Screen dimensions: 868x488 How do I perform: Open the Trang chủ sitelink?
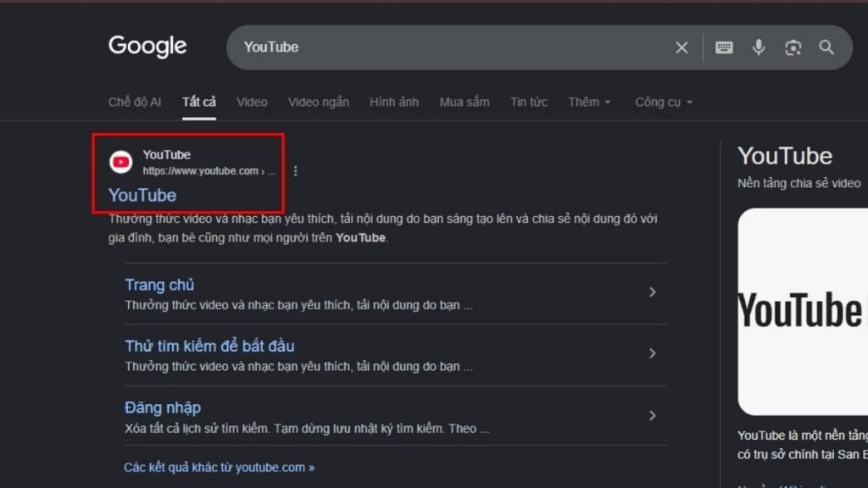(x=159, y=285)
